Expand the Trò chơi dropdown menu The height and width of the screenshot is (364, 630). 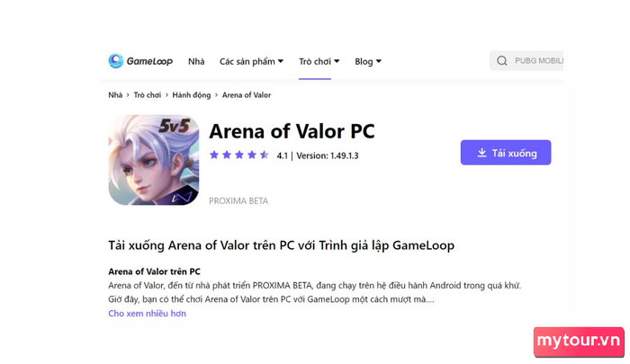[x=319, y=61]
